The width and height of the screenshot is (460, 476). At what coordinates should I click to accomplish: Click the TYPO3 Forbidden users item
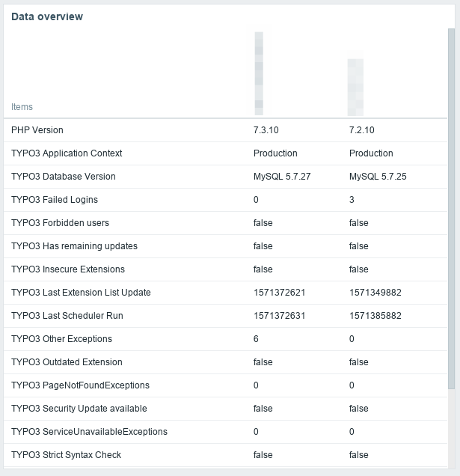pyautogui.click(x=60, y=223)
